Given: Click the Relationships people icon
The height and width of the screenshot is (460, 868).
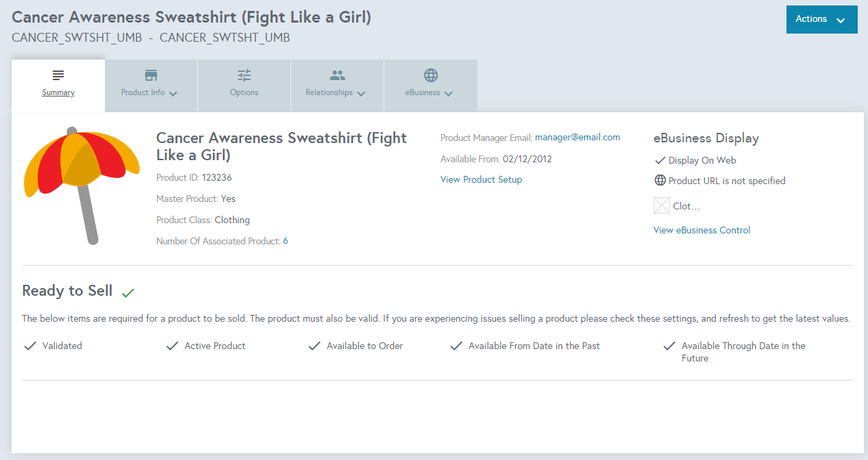Looking at the screenshot, I should click(x=337, y=75).
